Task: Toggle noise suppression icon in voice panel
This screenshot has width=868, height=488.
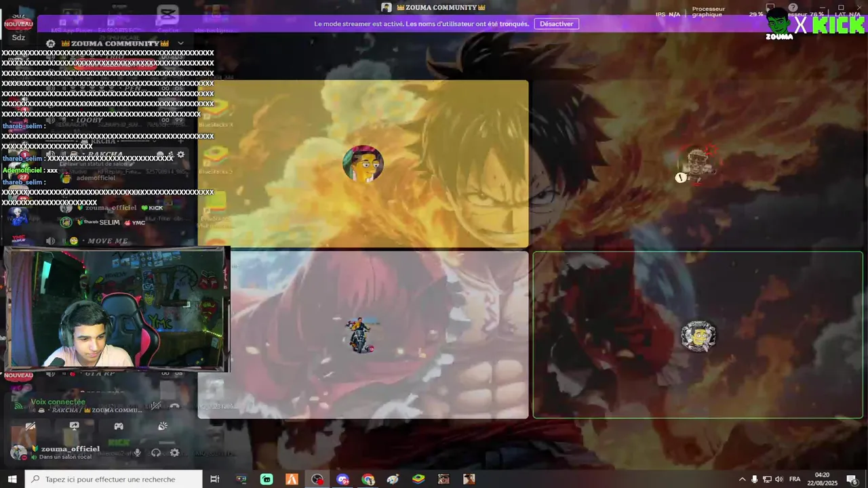Action: coord(156,406)
